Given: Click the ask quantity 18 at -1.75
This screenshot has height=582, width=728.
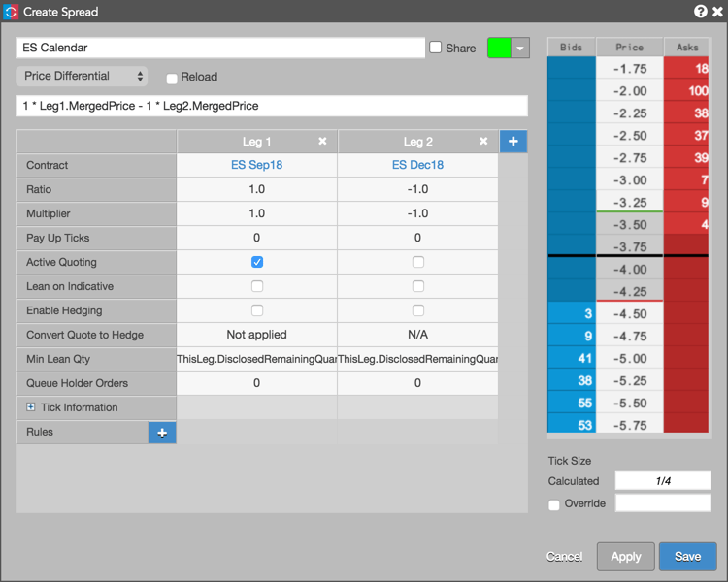Looking at the screenshot, I should click(x=686, y=69).
